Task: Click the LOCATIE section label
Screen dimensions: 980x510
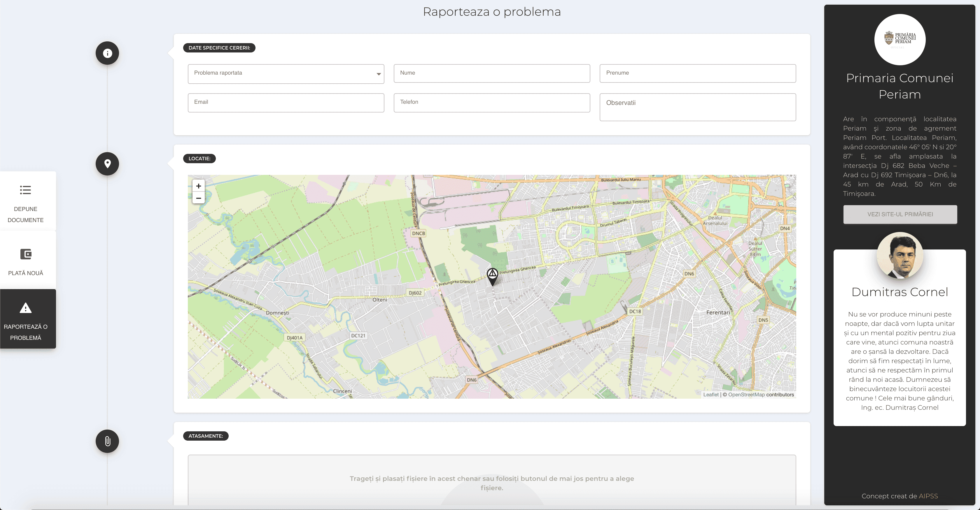Action: pyautogui.click(x=199, y=159)
